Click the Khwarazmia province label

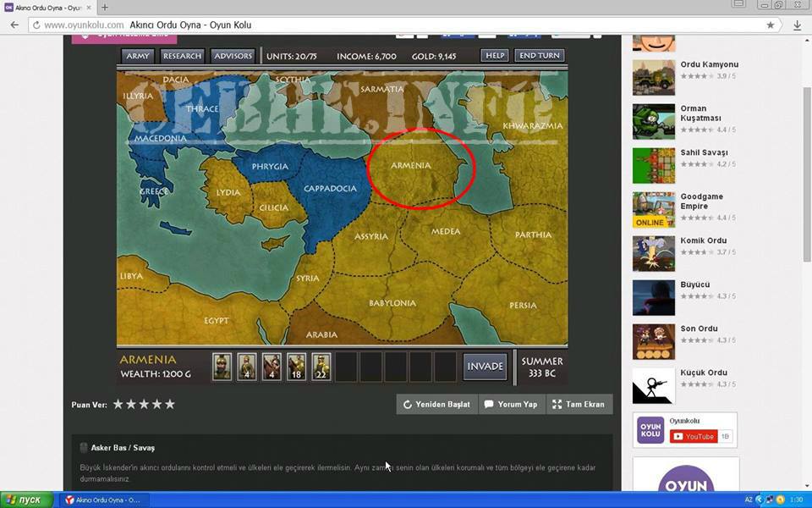[532, 126]
